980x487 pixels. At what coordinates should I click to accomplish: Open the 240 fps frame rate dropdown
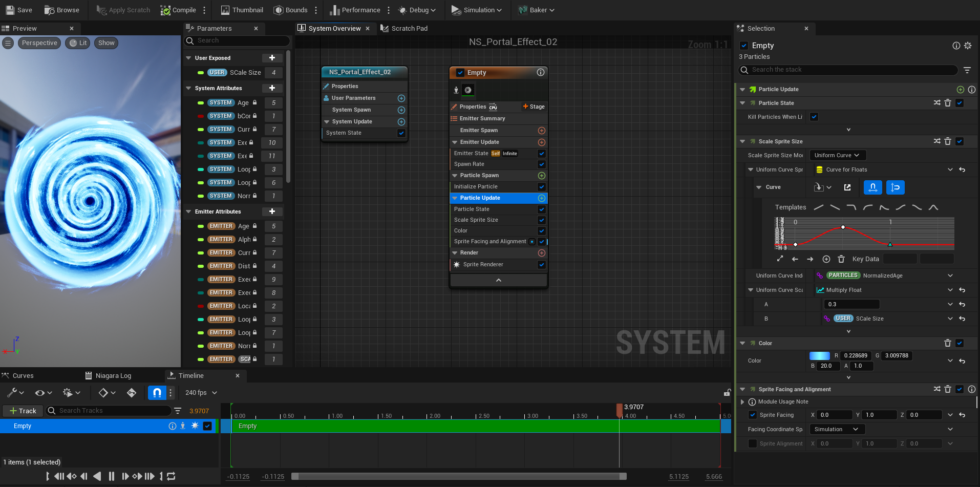[201, 393]
